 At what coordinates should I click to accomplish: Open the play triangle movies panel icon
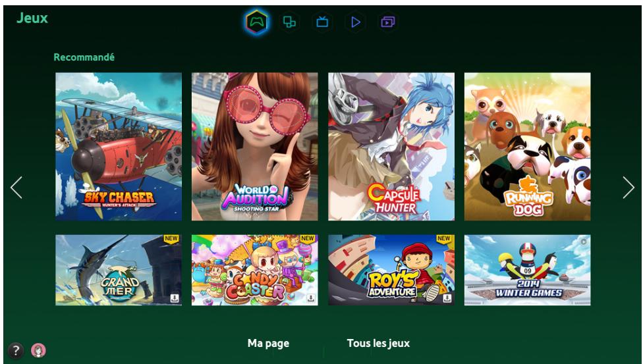point(356,22)
